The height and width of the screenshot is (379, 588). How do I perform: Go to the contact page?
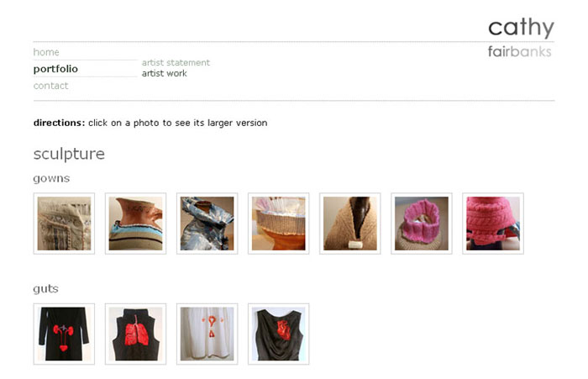tap(50, 86)
